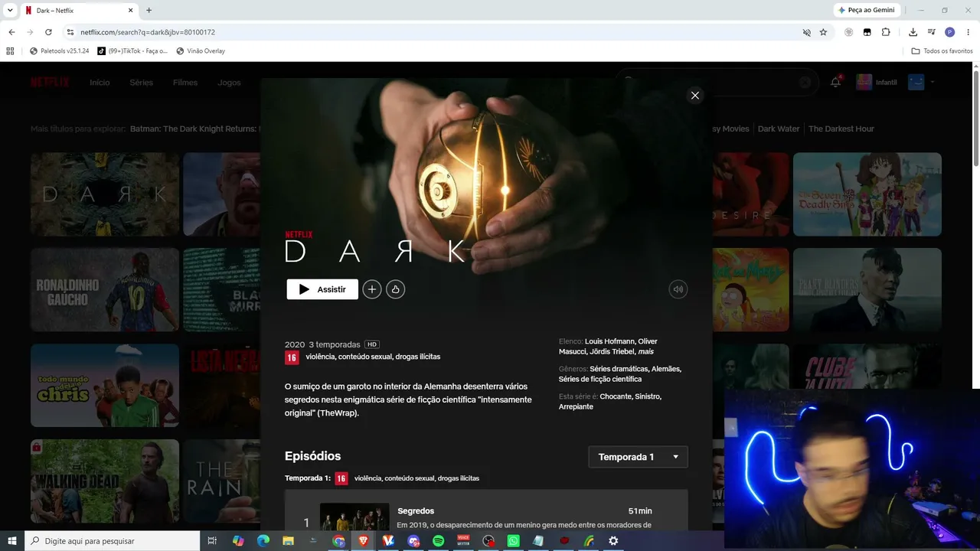Open the Peaky Blinders thumbnail

coord(867,290)
